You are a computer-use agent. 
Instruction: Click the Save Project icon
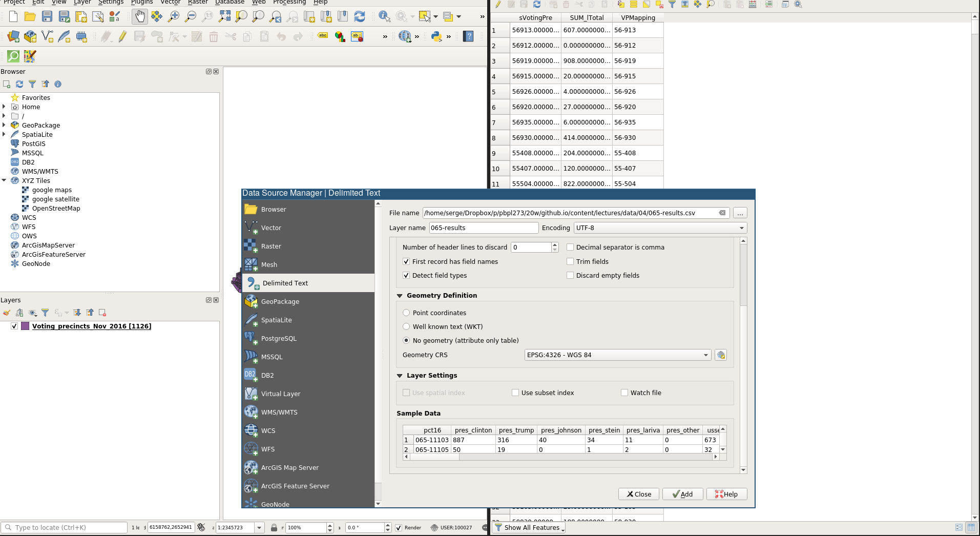(x=47, y=16)
